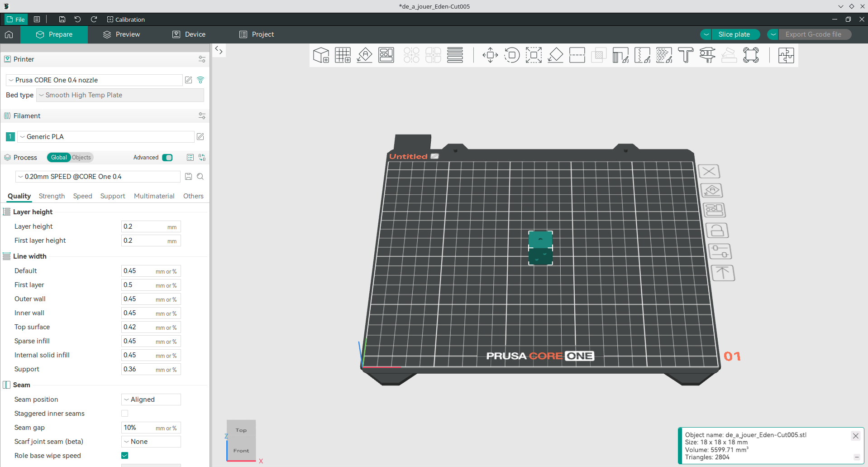This screenshot has height=467, width=868.
Task: Open the Bed type dropdown
Action: point(120,95)
